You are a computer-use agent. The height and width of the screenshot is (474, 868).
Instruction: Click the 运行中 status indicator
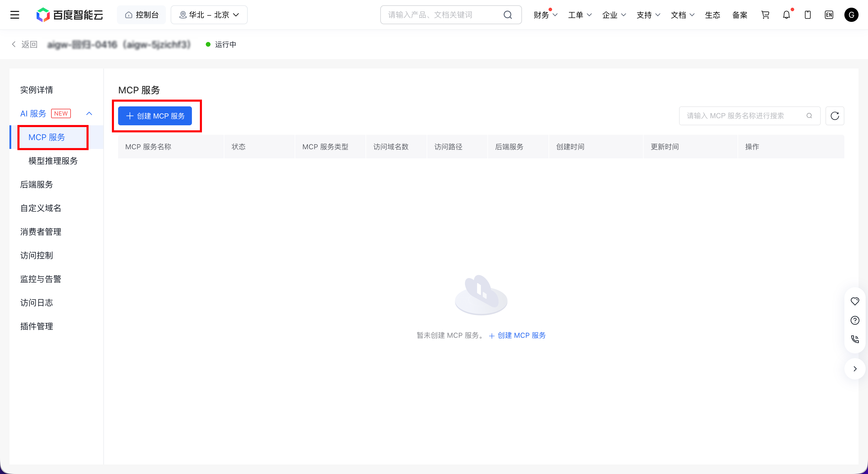click(x=221, y=45)
